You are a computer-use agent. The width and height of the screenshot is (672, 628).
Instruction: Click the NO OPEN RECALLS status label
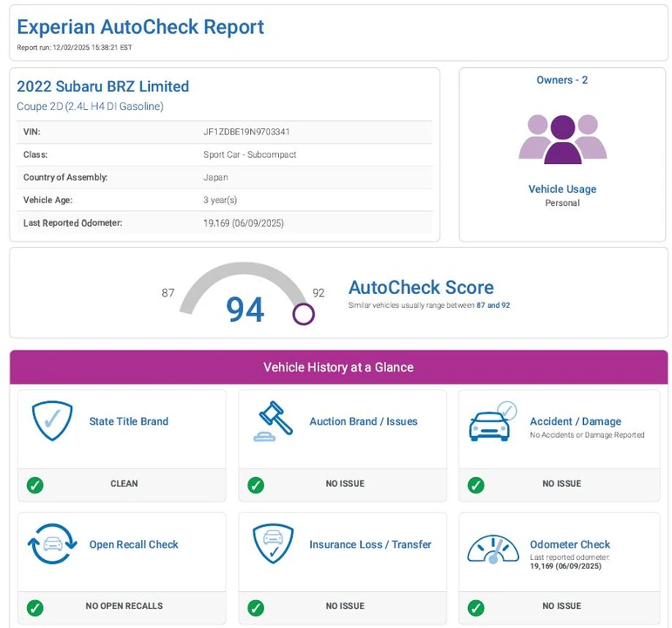click(x=125, y=605)
